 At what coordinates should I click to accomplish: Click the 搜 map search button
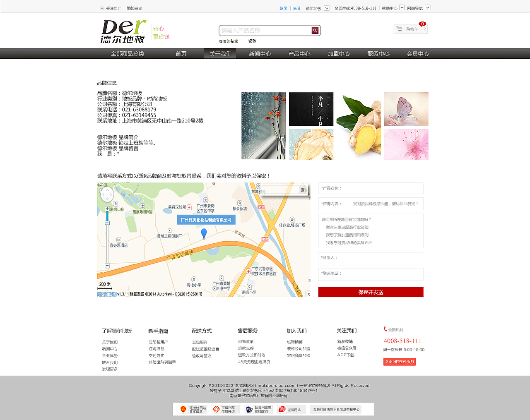[303, 190]
